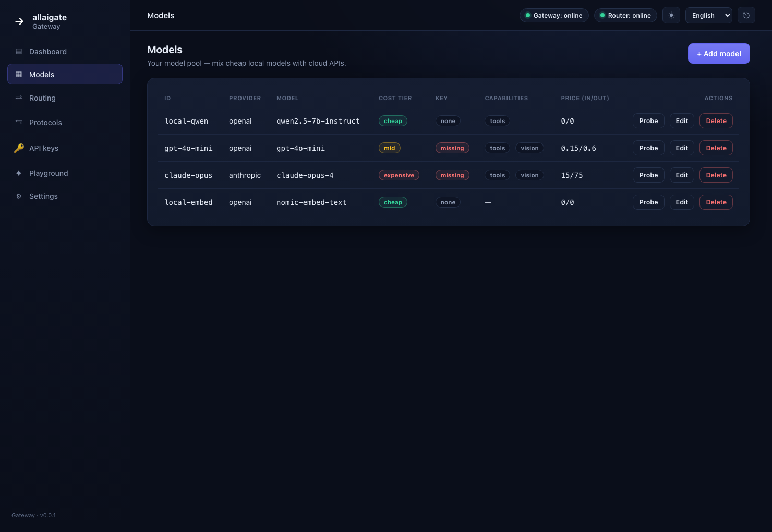Probe the gpt-4o-mini model
This screenshot has width=772, height=532.
pyautogui.click(x=648, y=148)
